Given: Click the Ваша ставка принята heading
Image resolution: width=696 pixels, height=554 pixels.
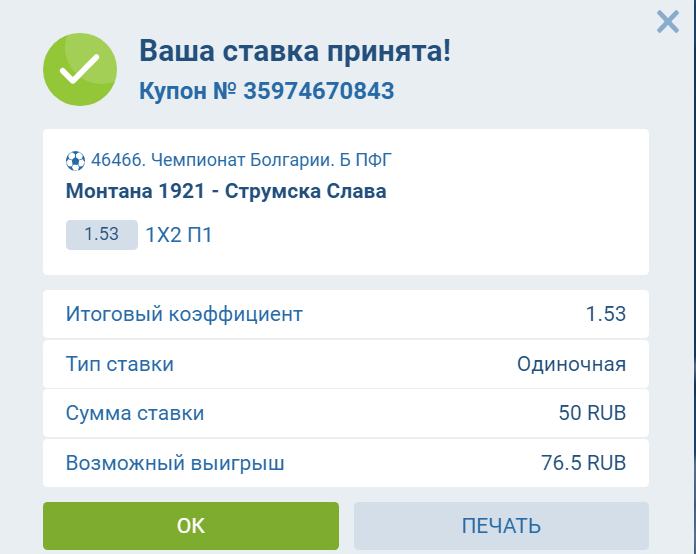Looking at the screenshot, I should 294,51.
